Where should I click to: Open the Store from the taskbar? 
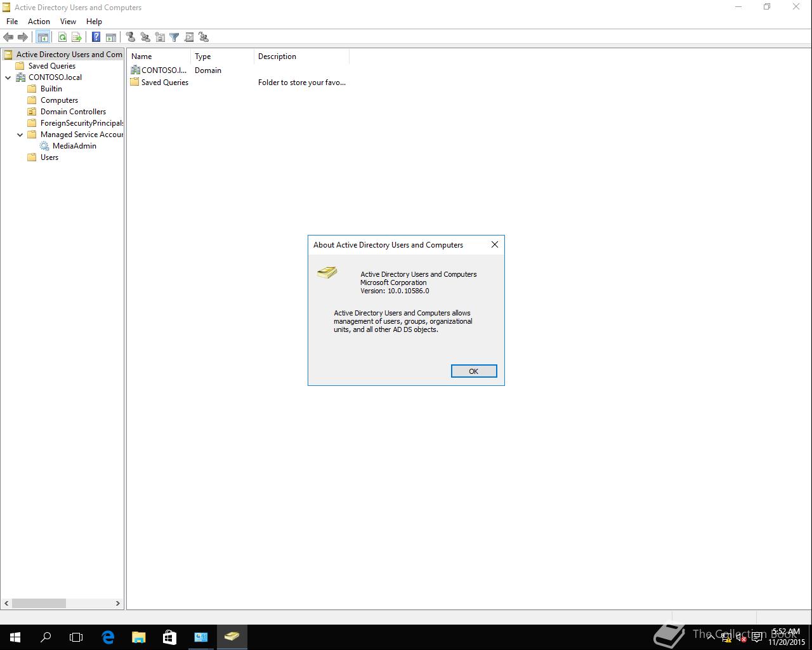[x=169, y=637]
